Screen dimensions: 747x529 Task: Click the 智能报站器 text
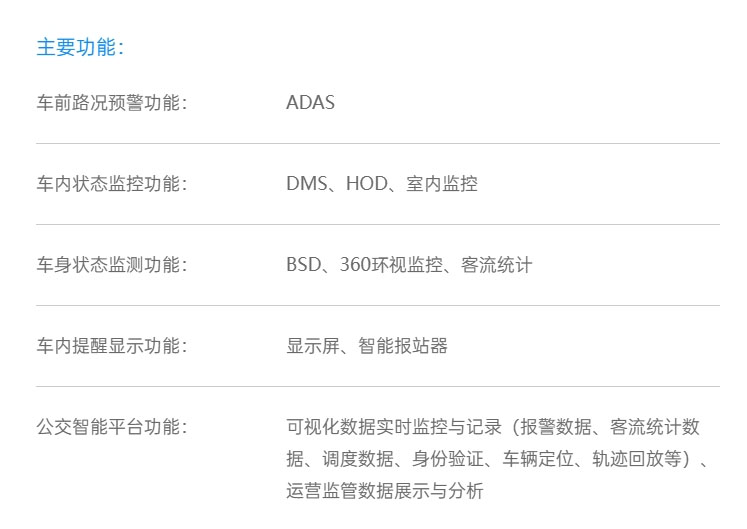[x=403, y=346]
